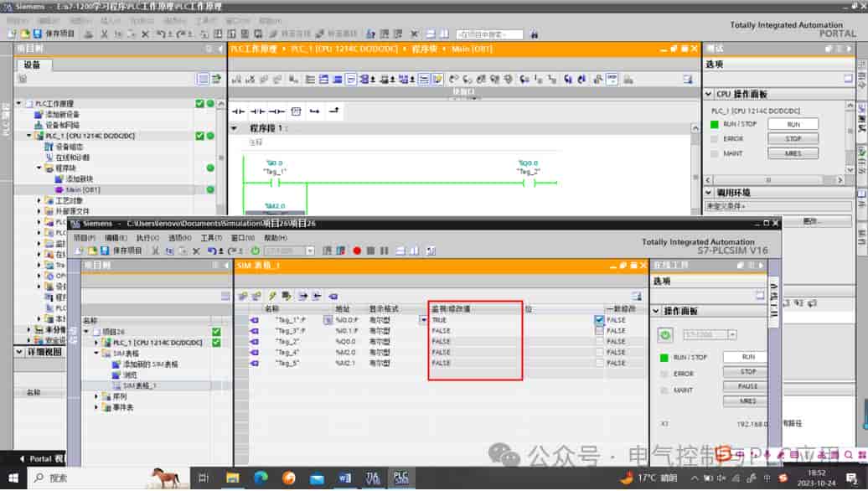This screenshot has height=491, width=868.
Task: Toggle the bit checkbox for Tag_4 row
Action: click(599, 352)
